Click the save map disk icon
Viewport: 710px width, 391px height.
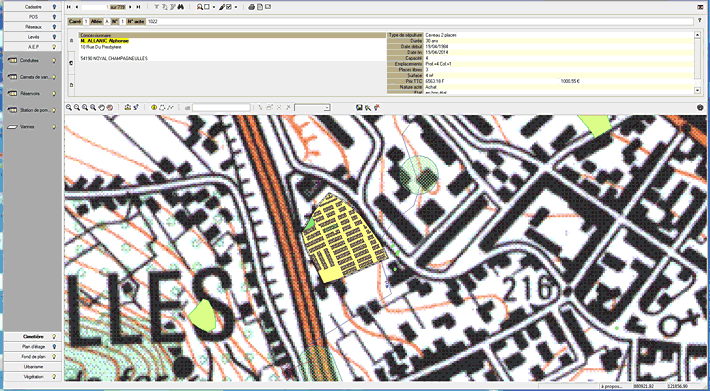359,107
